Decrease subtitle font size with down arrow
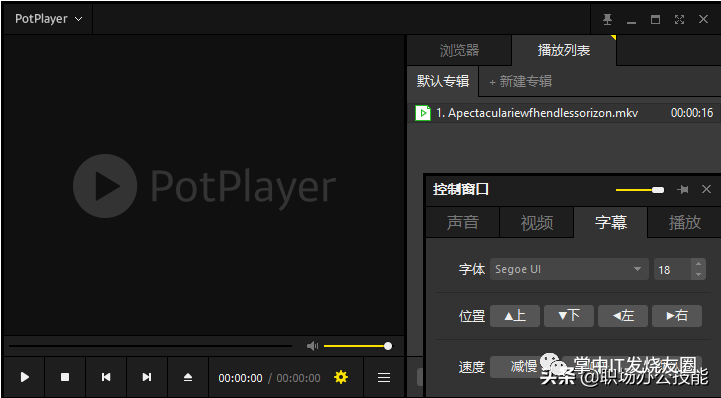 [698, 274]
